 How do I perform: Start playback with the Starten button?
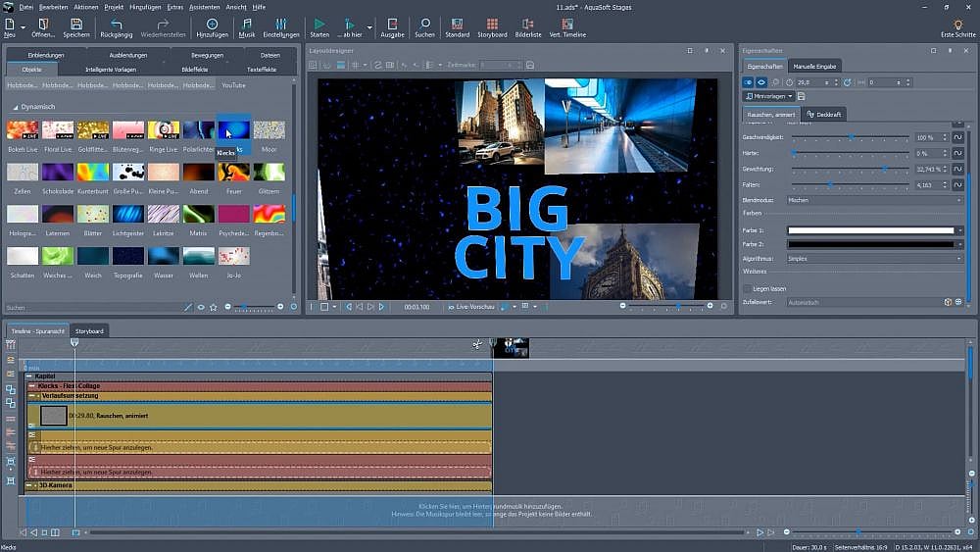tap(319, 24)
